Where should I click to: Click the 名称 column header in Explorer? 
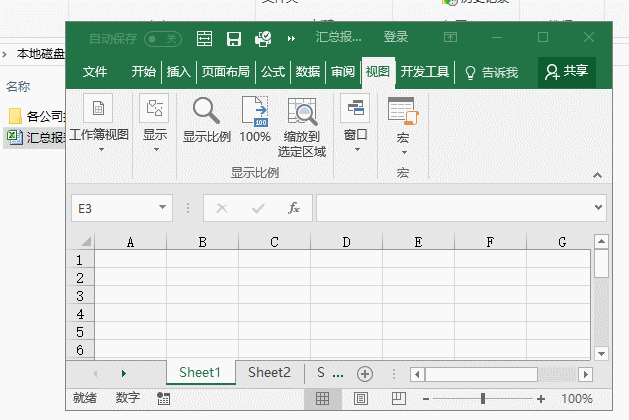click(x=18, y=86)
